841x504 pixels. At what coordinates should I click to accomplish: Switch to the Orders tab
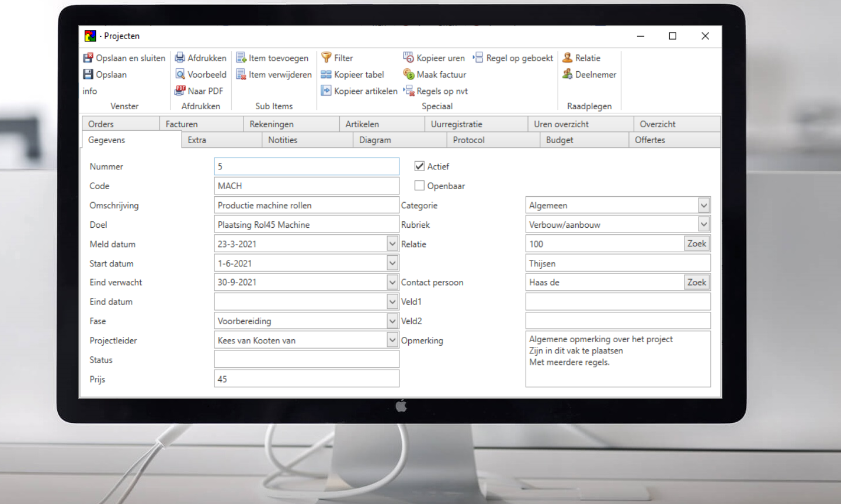[120, 124]
